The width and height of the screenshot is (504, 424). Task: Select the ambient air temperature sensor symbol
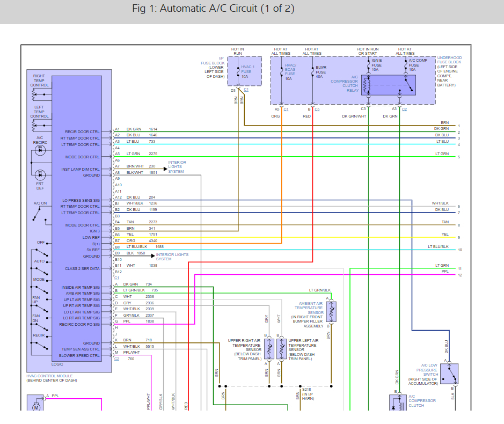click(x=332, y=311)
